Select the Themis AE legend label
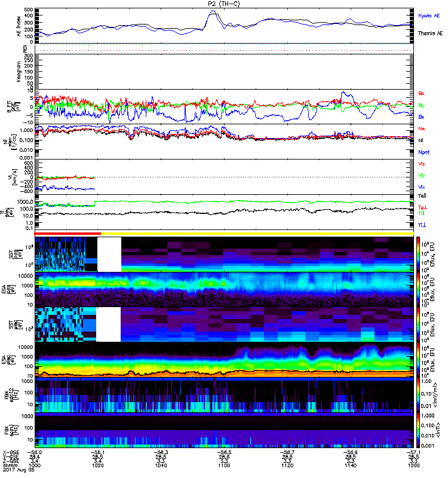 (x=430, y=33)
